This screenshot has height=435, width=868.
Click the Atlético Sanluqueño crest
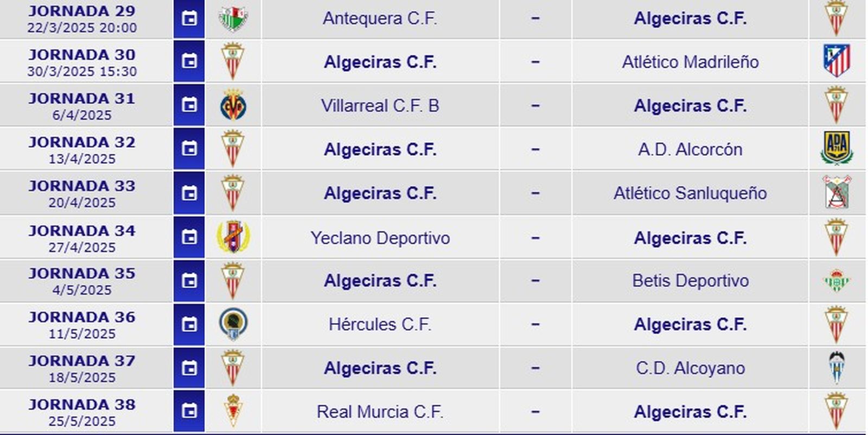[x=837, y=193]
